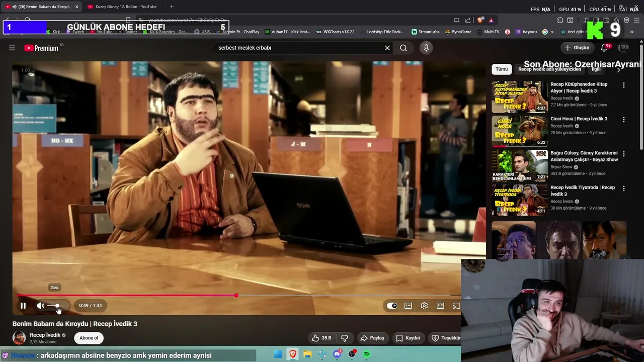Open YouTube notifications bell
This screenshot has width=644, height=362.
604,48
